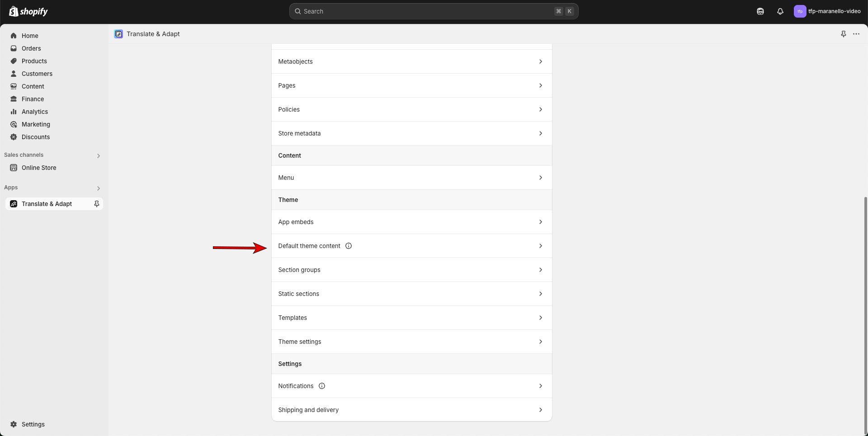Expand the Apps section chevron
The height and width of the screenshot is (436, 868).
pos(99,188)
